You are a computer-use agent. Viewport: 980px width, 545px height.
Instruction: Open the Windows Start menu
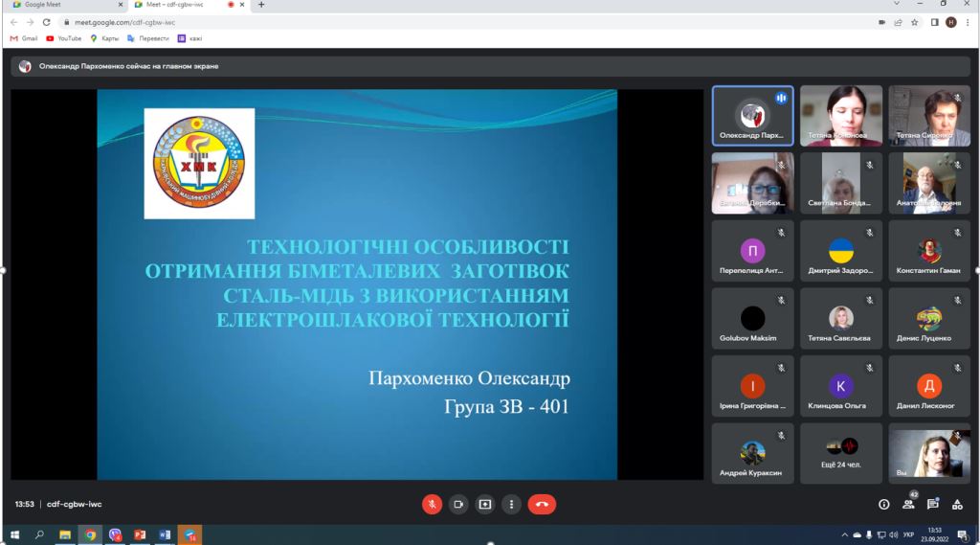tap(15, 535)
